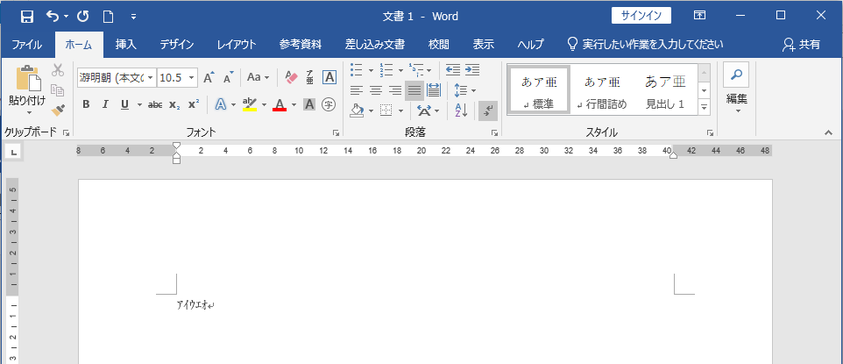Click the Shading paint bucket icon
Viewport: 843px width, 364px height.
(356, 111)
